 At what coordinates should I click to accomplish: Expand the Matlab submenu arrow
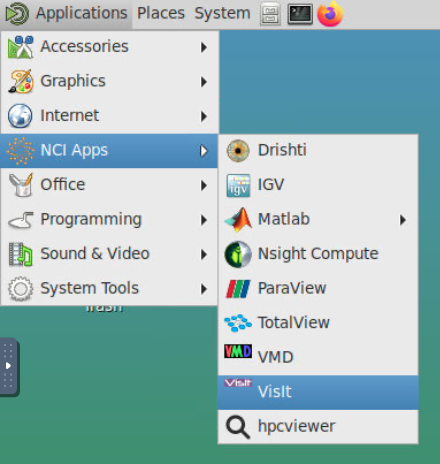coord(403,220)
